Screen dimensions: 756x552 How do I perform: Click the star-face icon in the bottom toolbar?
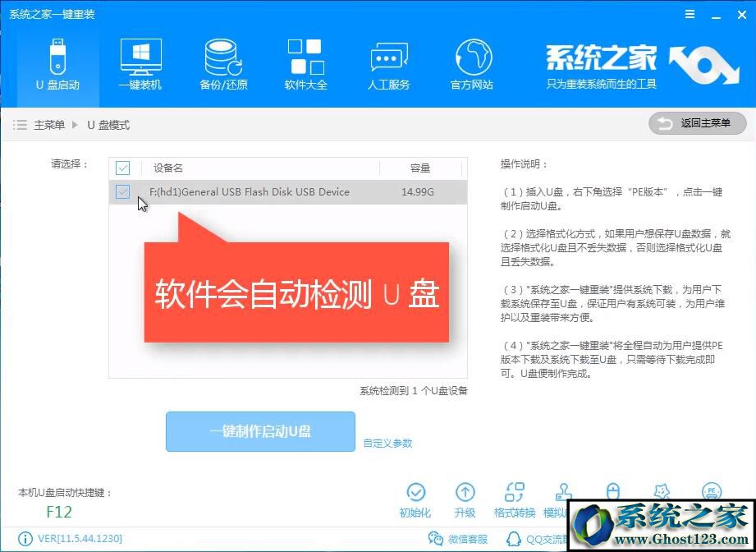pyautogui.click(x=662, y=491)
